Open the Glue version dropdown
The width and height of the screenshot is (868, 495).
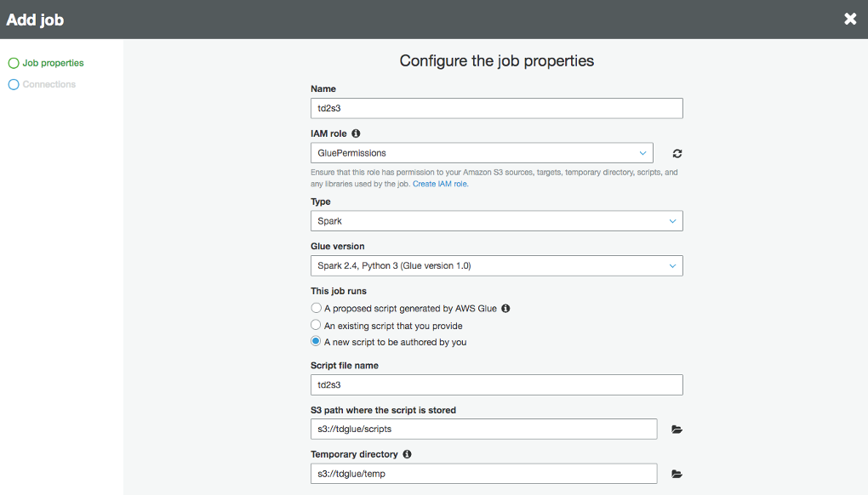pos(496,265)
